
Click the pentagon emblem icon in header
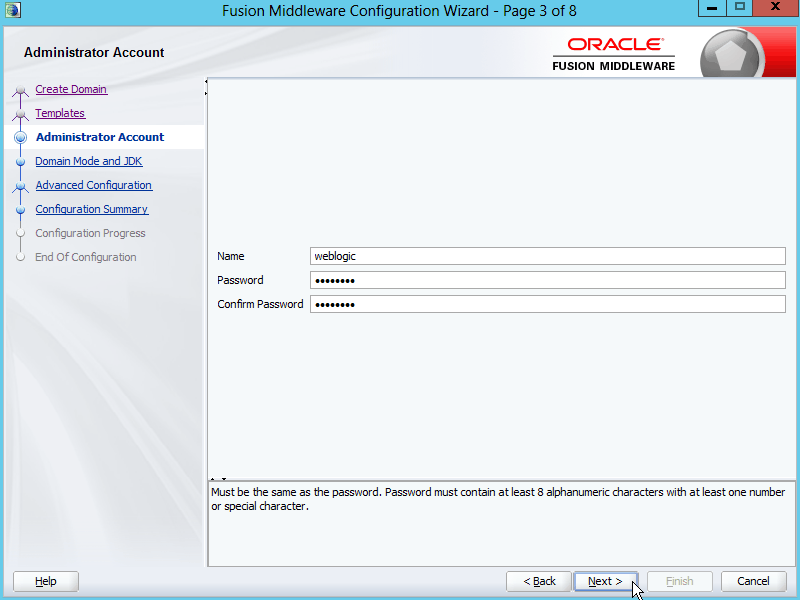point(731,56)
